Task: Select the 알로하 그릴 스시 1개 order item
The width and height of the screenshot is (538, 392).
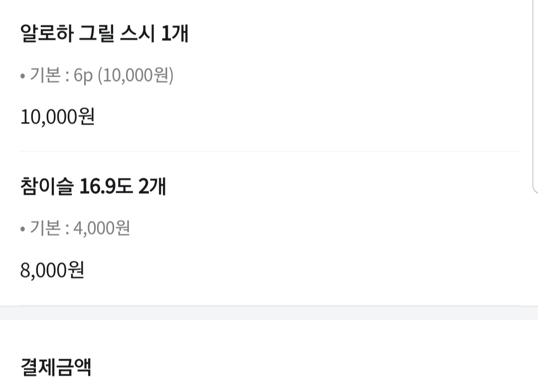Action: tap(104, 33)
